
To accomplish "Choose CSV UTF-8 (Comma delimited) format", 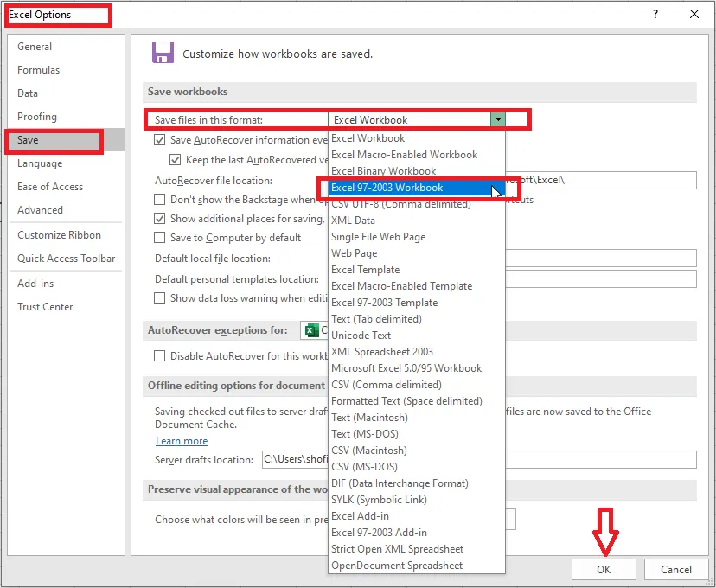I will (417, 204).
